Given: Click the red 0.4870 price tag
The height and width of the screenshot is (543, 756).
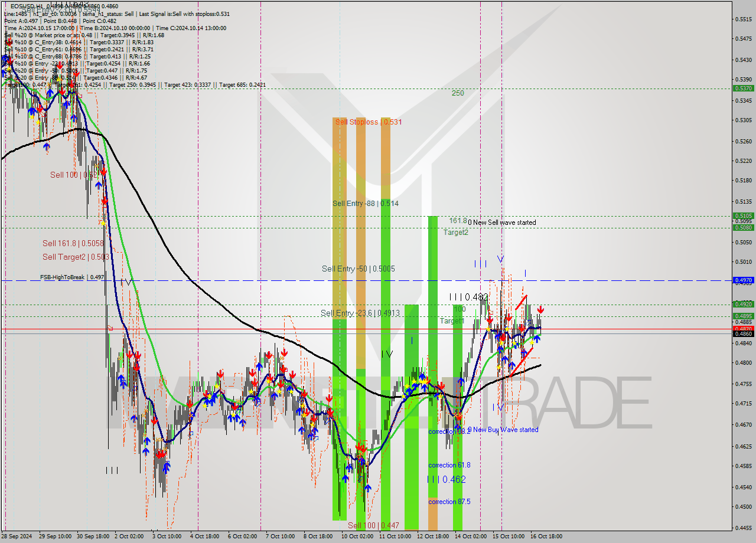Looking at the screenshot, I should [x=743, y=328].
